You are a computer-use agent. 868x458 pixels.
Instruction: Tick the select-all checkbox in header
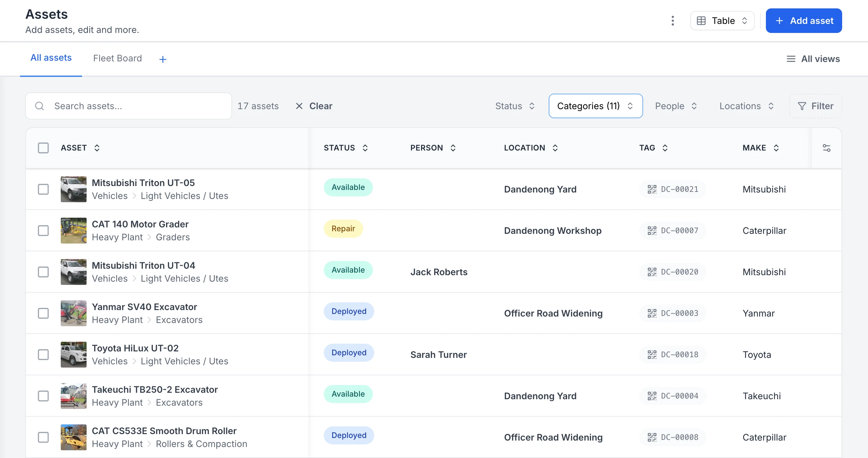click(x=43, y=148)
